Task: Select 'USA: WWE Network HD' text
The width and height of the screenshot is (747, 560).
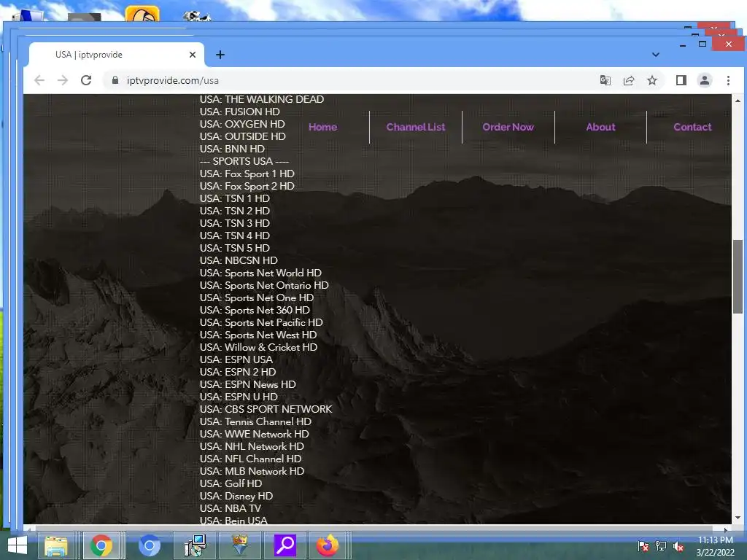Action: pyautogui.click(x=255, y=434)
